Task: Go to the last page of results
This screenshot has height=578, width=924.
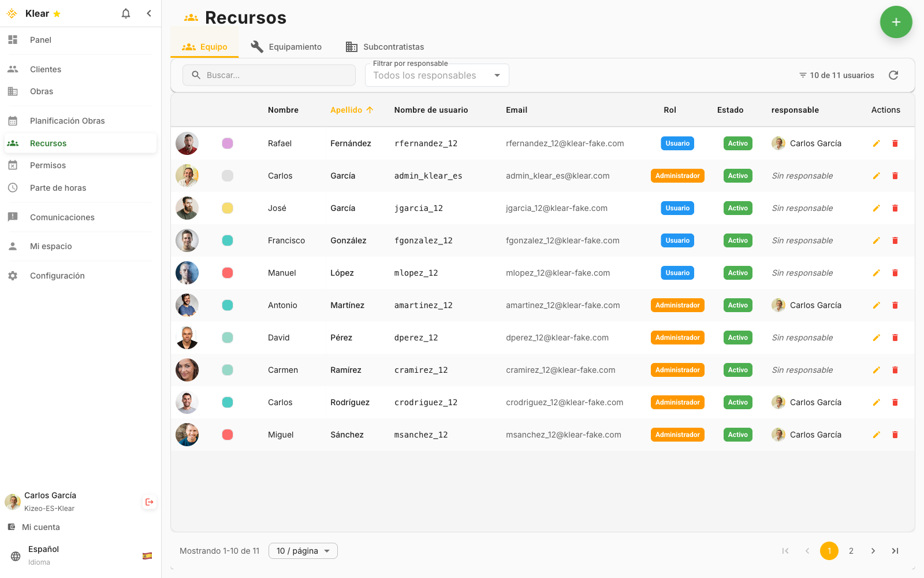Action: point(895,551)
